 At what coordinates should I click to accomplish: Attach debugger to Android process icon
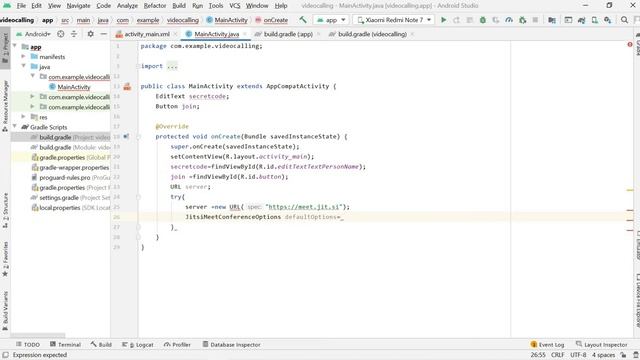click(522, 20)
